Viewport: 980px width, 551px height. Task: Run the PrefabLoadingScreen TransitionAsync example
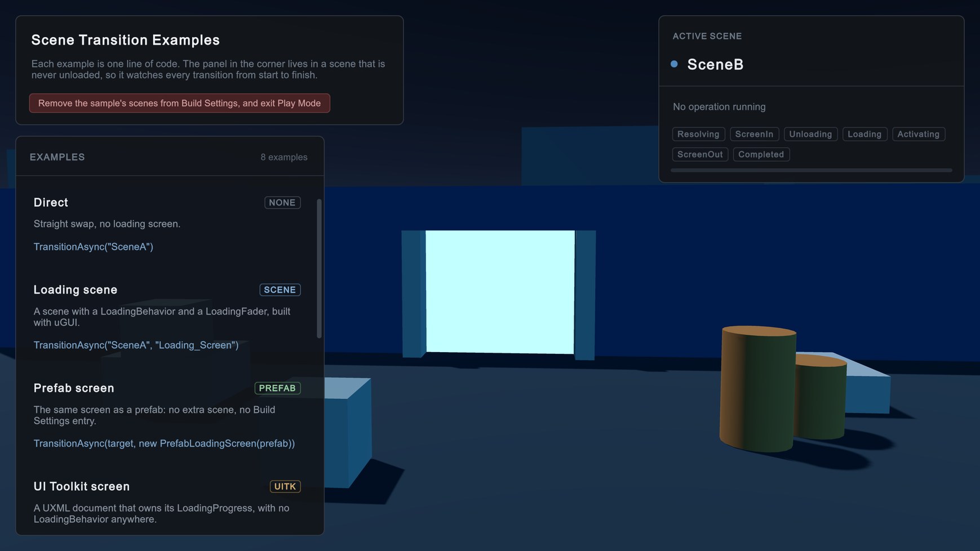click(164, 443)
